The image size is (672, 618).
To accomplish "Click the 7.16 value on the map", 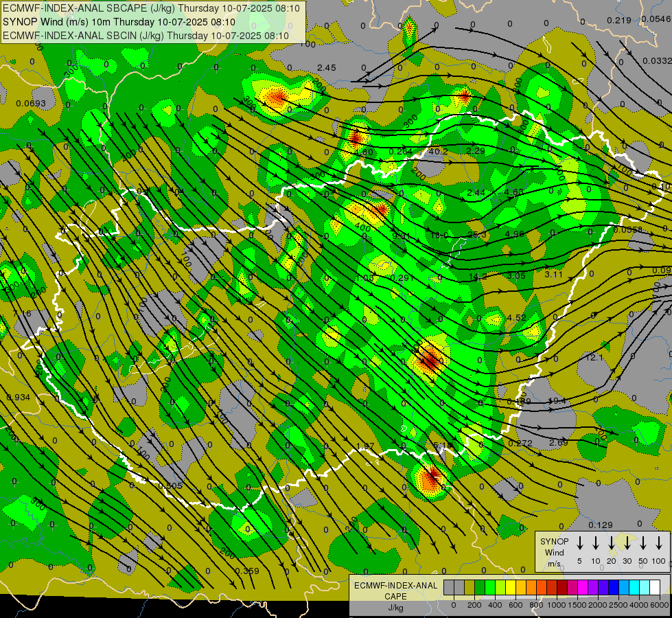I will [22, 314].
